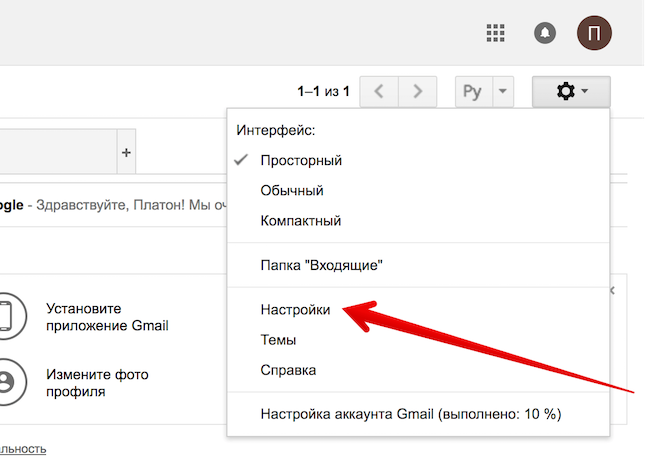
Task: Click the phone icon for Gmail app
Action: [7, 315]
